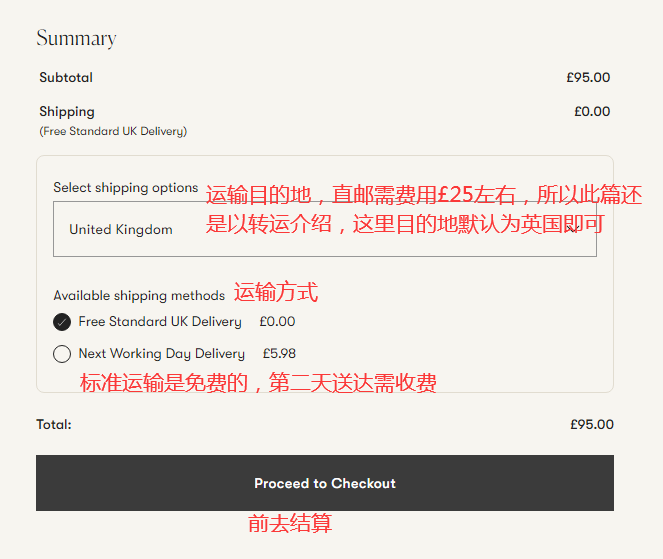The height and width of the screenshot is (559, 663).
Task: Click the Shipping label in summary
Action: [x=67, y=112]
